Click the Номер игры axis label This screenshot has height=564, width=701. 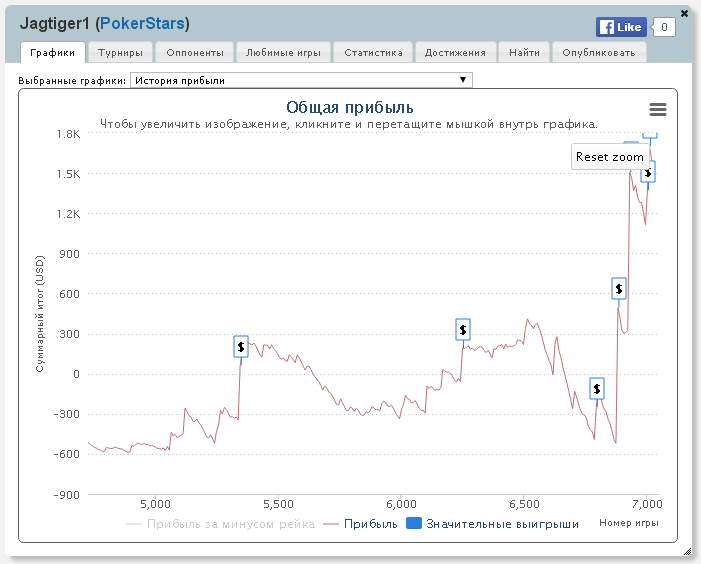click(629, 522)
